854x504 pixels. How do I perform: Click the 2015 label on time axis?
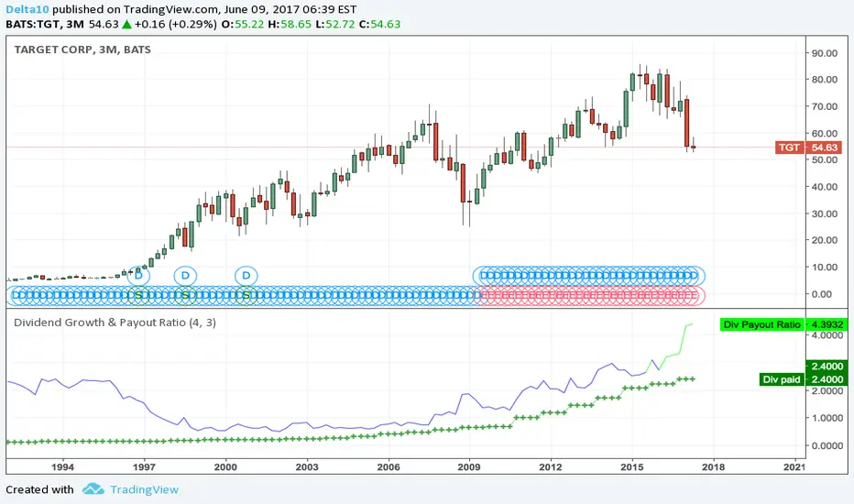pyautogui.click(x=631, y=467)
